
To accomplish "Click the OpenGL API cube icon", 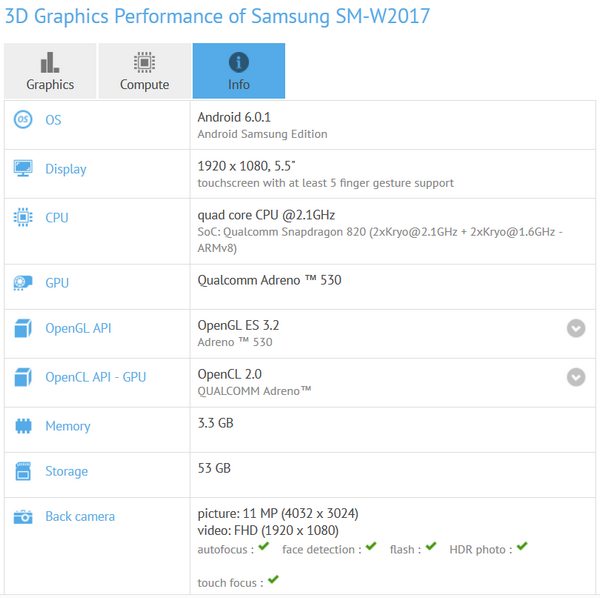I will click(22, 329).
